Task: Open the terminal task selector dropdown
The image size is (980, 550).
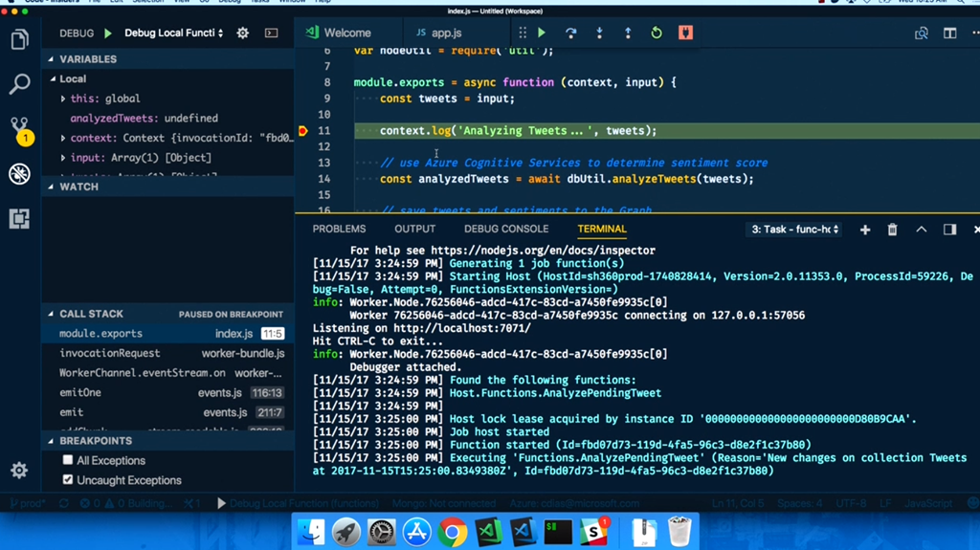Action: [x=794, y=230]
